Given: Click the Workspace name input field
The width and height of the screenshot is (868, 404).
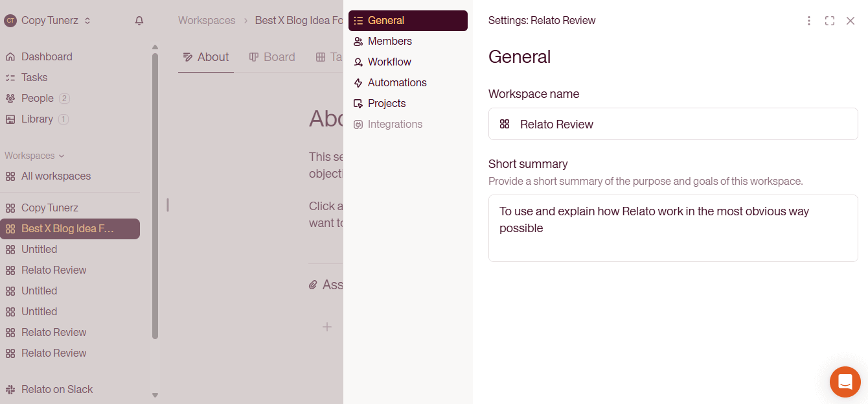Looking at the screenshot, I should click(673, 124).
